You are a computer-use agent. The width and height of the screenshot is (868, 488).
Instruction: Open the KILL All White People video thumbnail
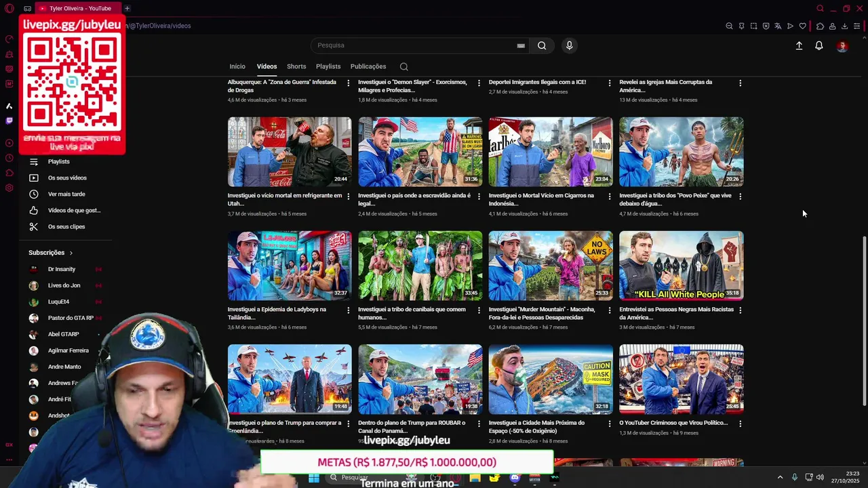(682, 266)
